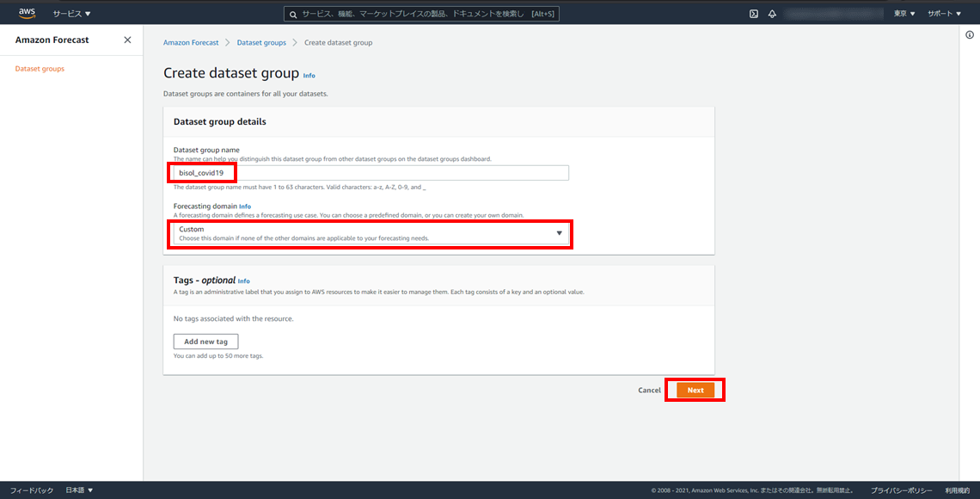Open the notifications bell icon
Viewport: 980px width, 499px height.
click(772, 14)
